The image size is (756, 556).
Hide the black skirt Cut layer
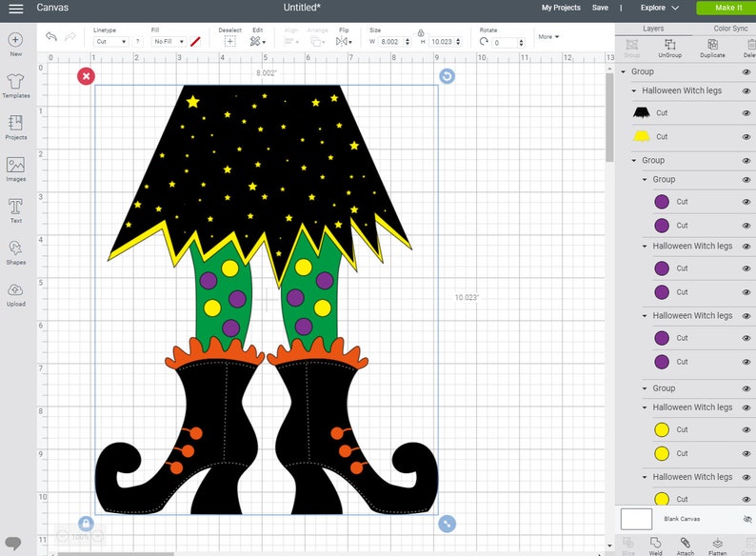pyautogui.click(x=746, y=113)
